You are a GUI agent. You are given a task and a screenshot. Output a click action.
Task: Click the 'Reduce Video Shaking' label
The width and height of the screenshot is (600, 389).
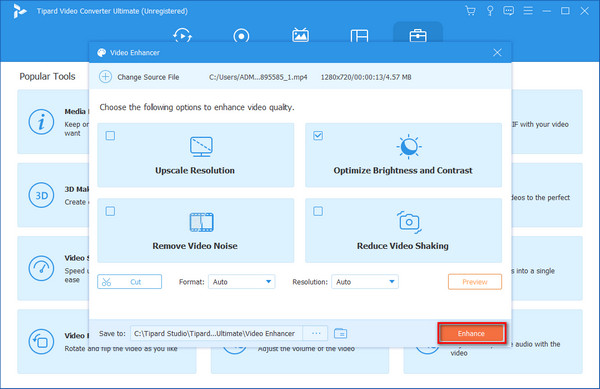[x=403, y=246]
